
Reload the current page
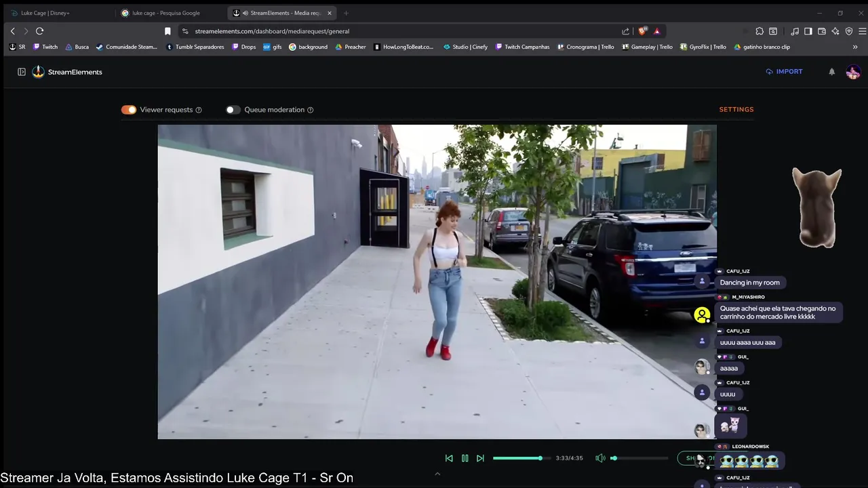pos(40,31)
